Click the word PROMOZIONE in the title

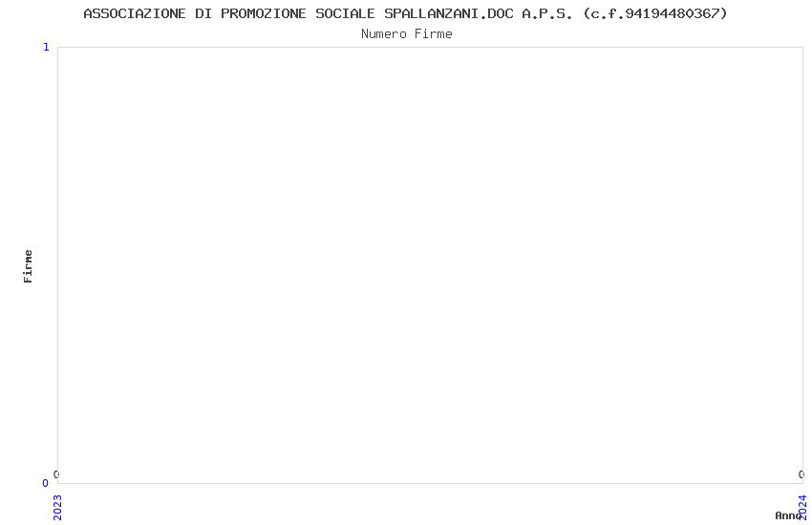264,13
